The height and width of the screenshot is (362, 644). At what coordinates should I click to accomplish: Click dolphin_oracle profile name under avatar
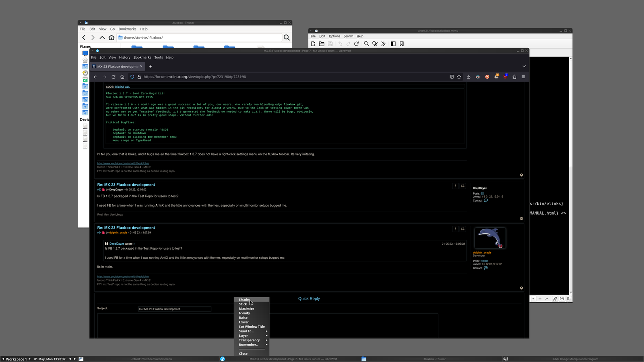pos(482,253)
